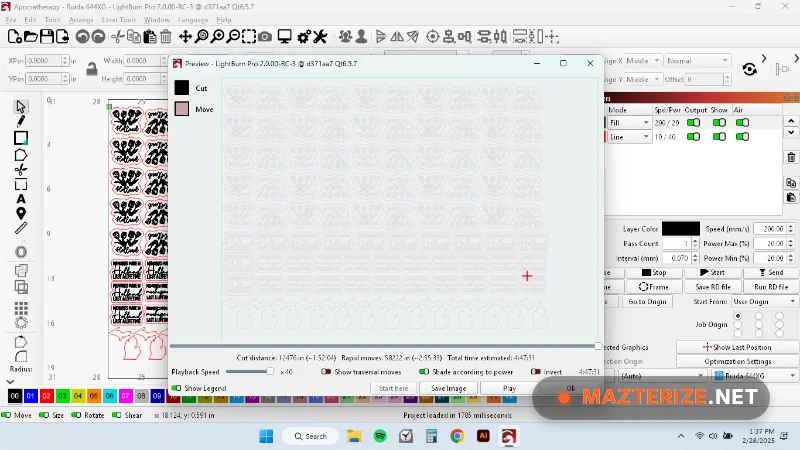
Task: Click the Playback Speed slider
Action: (x=249, y=372)
